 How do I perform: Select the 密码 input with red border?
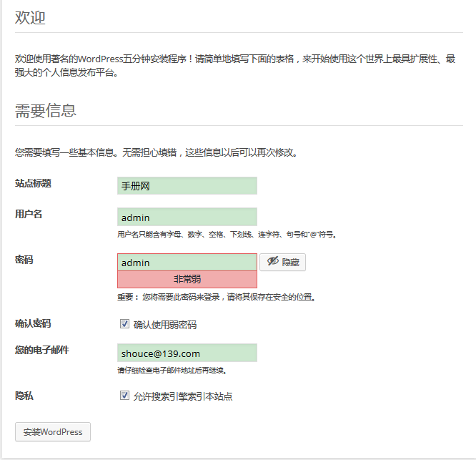[x=187, y=263]
